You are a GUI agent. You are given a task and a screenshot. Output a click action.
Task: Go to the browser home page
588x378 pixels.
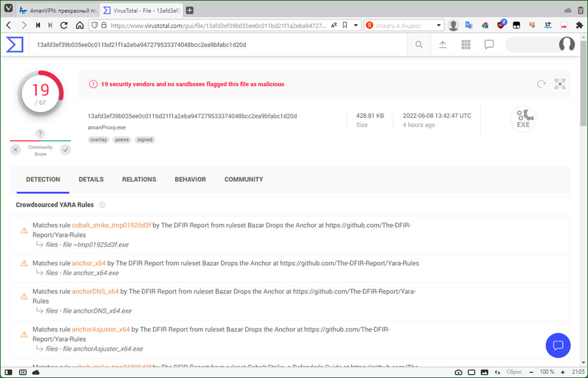[79, 25]
